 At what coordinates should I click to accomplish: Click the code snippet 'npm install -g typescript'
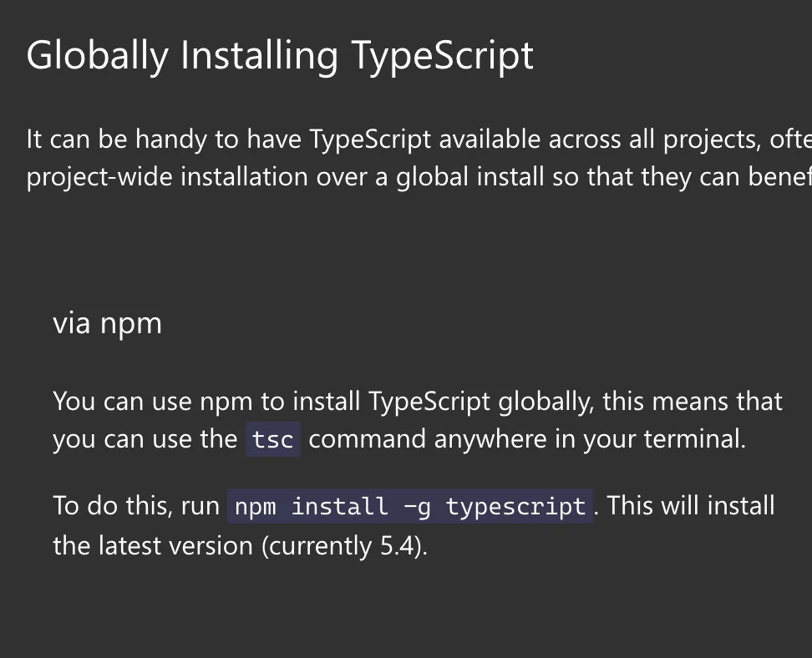[410, 506]
